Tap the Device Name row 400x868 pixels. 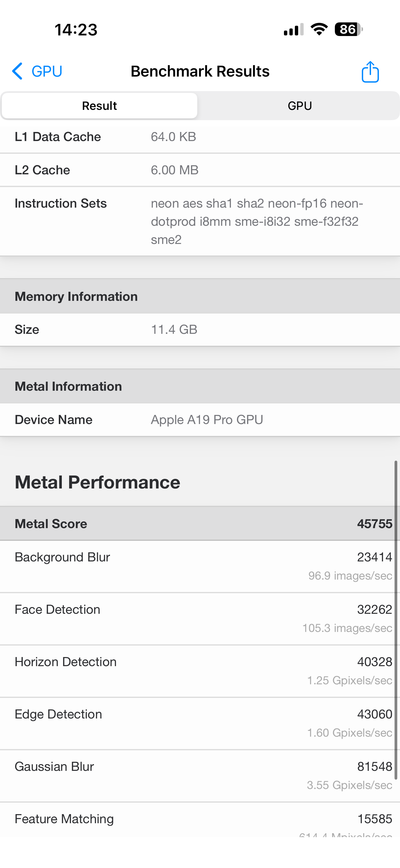point(200,420)
